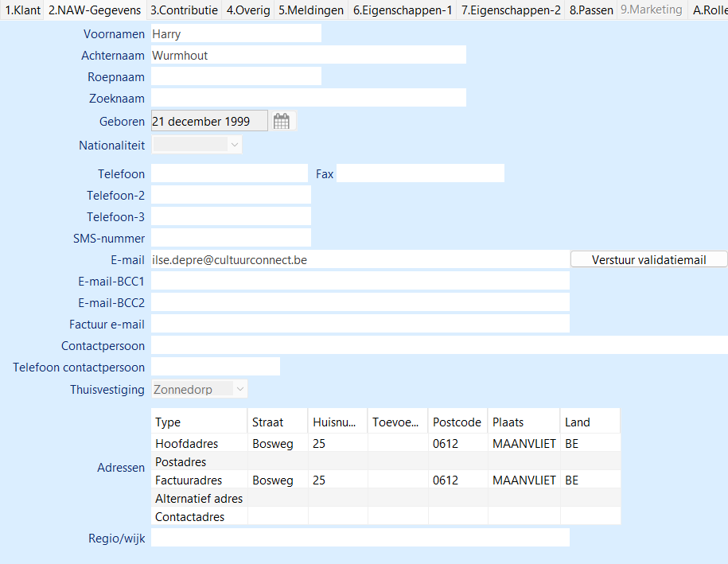Click into the Voornamen field
The height and width of the screenshot is (564, 728).
point(236,34)
